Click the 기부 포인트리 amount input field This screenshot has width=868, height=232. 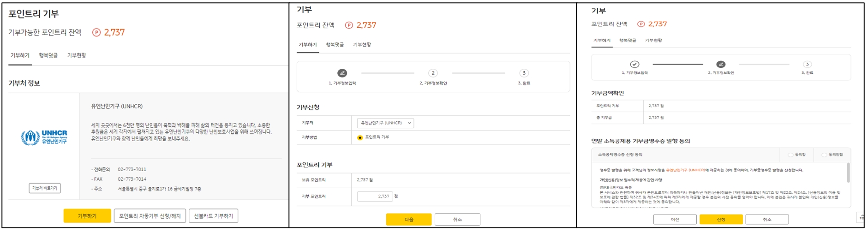pyautogui.click(x=375, y=196)
